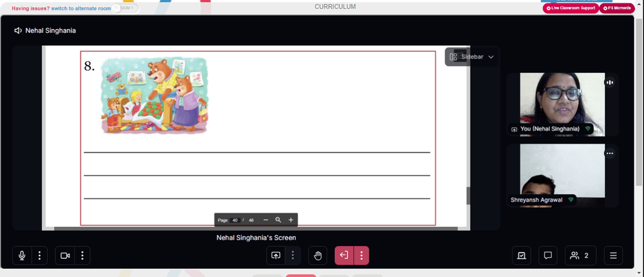Turn off the camera

pyautogui.click(x=65, y=256)
